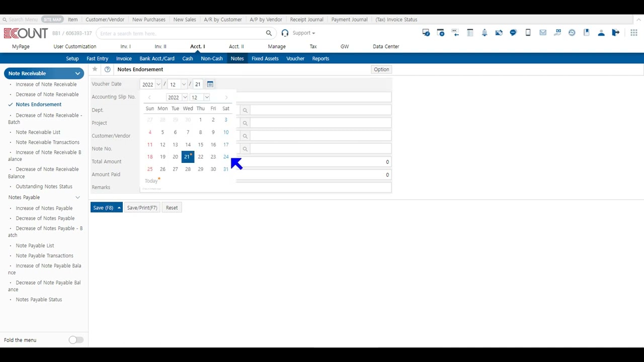Screen dimensions: 644x362
Task: Open the mail envelope icon in header
Action: tap(543, 33)
